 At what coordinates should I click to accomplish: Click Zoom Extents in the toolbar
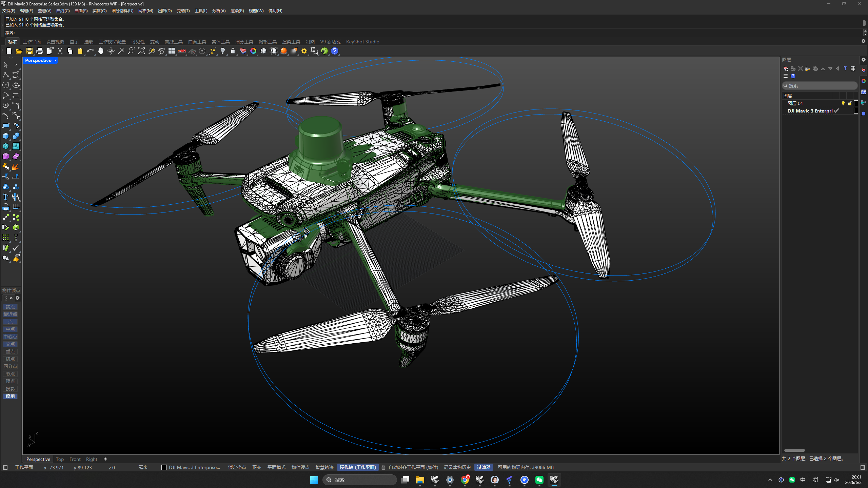141,51
